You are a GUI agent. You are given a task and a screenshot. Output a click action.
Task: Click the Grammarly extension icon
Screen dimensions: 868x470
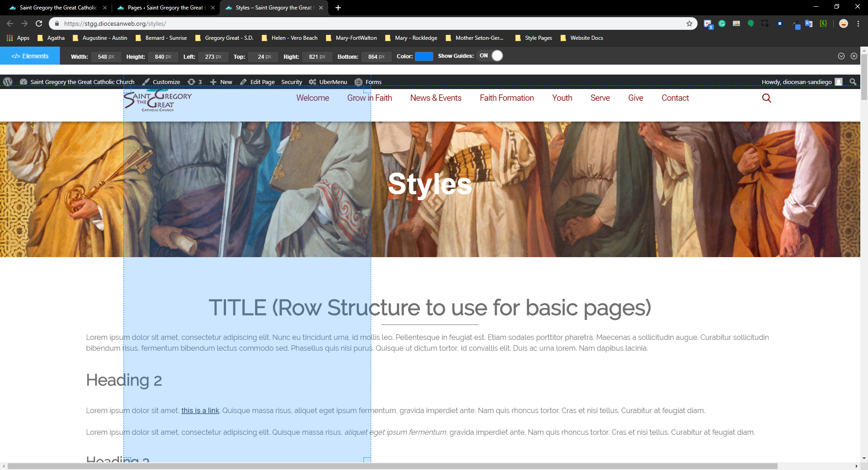click(722, 23)
